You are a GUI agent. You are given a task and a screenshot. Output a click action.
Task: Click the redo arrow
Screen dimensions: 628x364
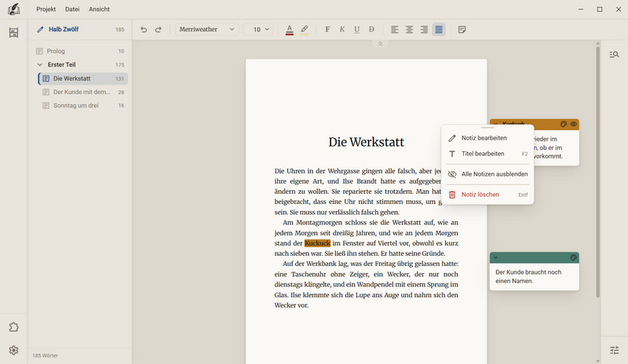(x=159, y=30)
